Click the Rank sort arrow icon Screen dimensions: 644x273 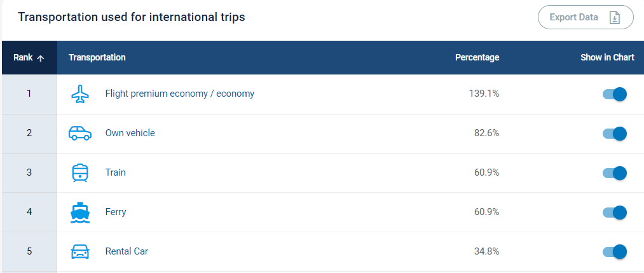[x=40, y=58]
